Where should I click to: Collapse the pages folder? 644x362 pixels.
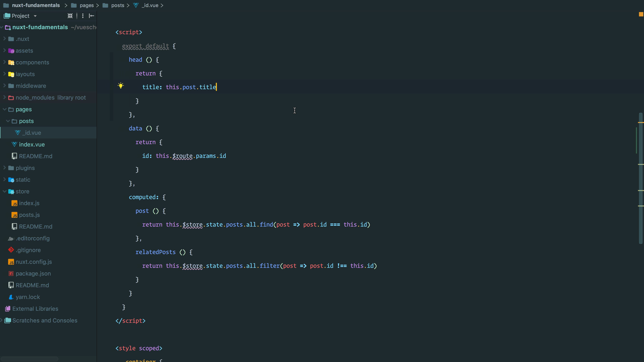5,109
